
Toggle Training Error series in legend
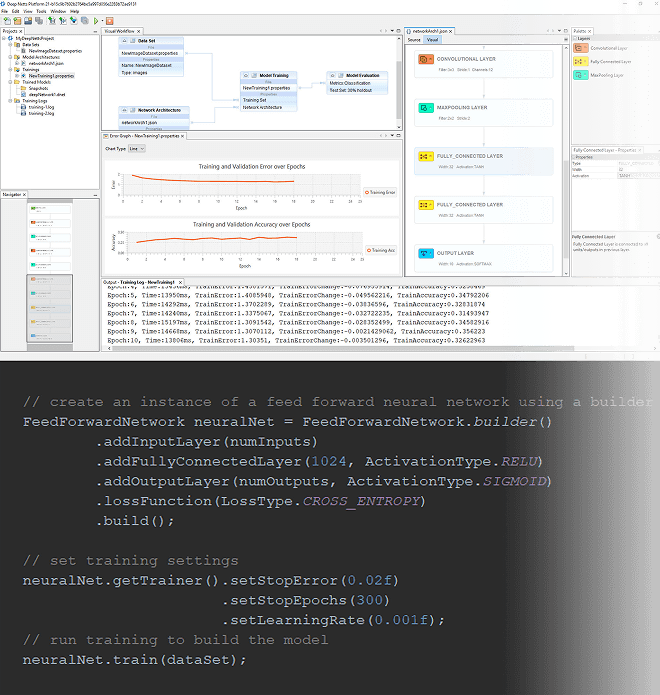pyautogui.click(x=380, y=191)
